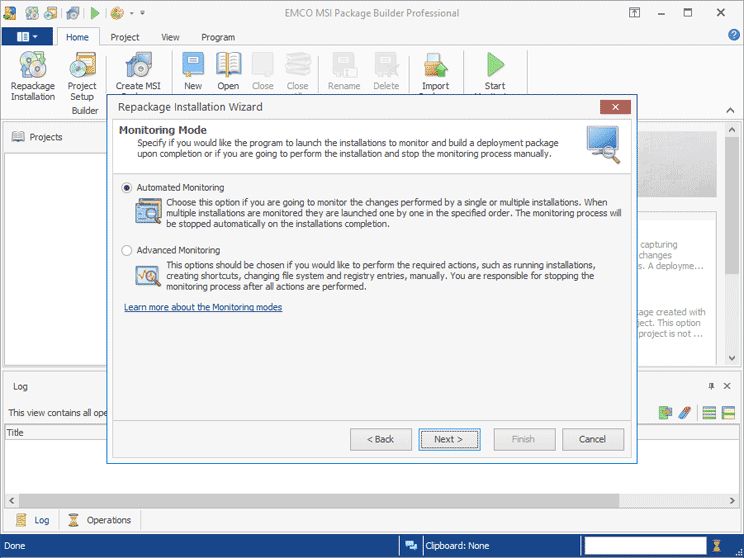Select the Automated Monitoring radio button

pos(126,187)
